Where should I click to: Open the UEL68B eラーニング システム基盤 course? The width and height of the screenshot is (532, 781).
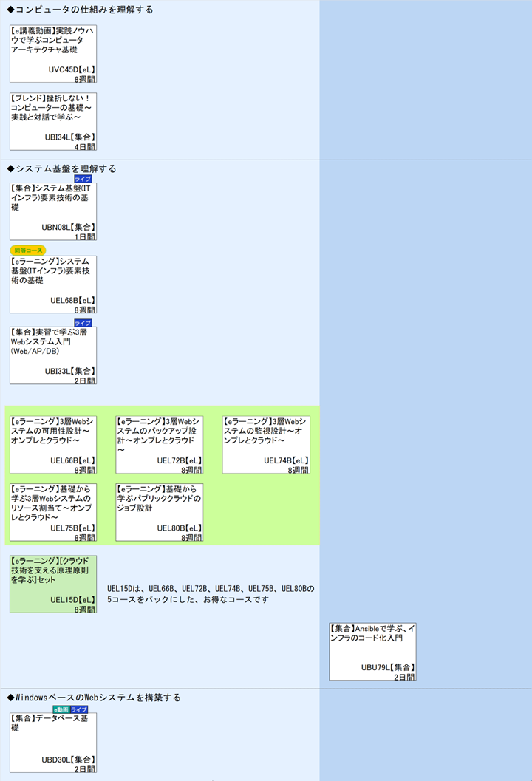[x=53, y=284]
